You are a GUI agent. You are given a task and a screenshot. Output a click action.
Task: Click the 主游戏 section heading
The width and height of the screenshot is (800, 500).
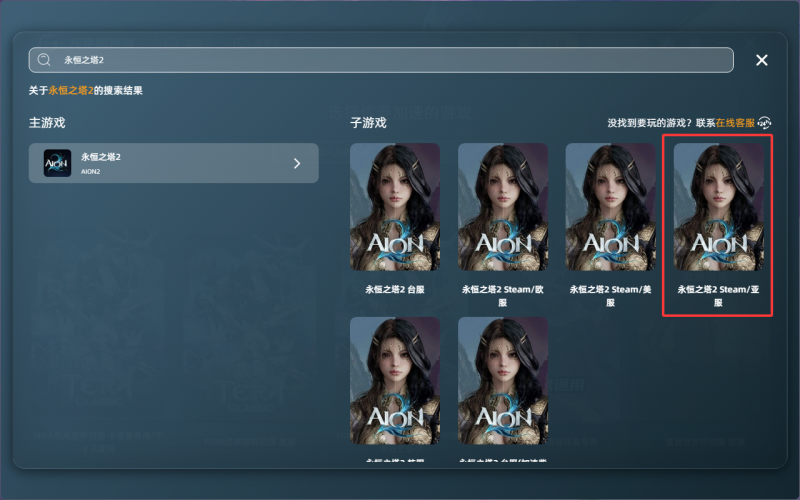pyautogui.click(x=47, y=123)
